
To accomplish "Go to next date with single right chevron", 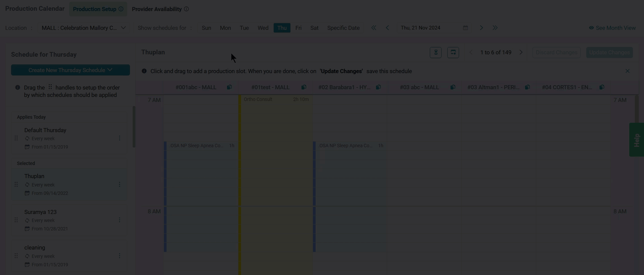I will [x=481, y=28].
